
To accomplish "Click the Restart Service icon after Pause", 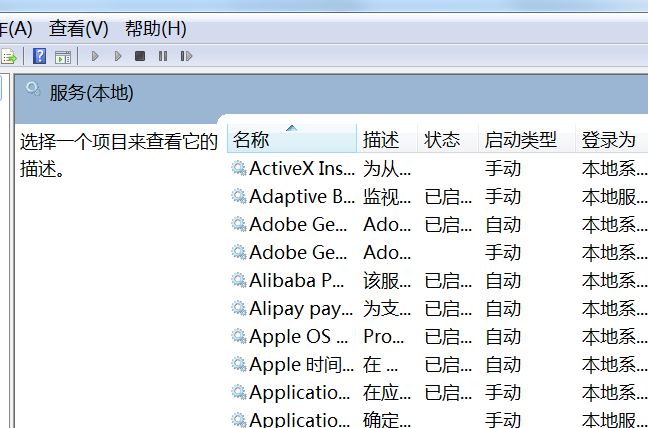I will click(x=186, y=57).
